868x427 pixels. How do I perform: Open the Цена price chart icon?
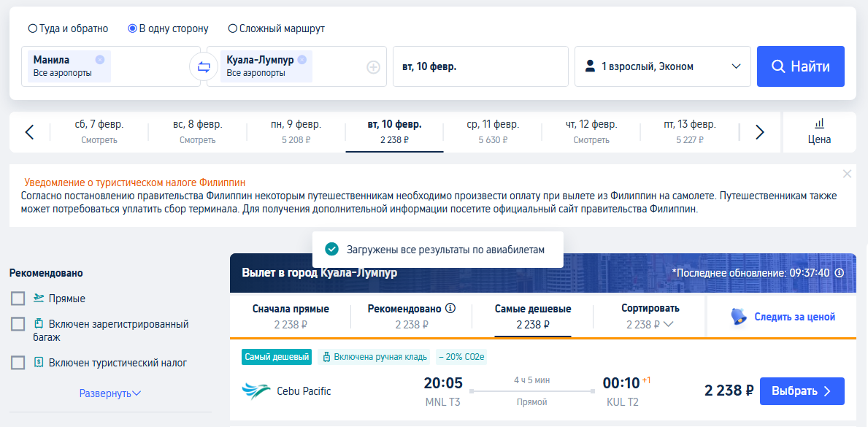819,132
